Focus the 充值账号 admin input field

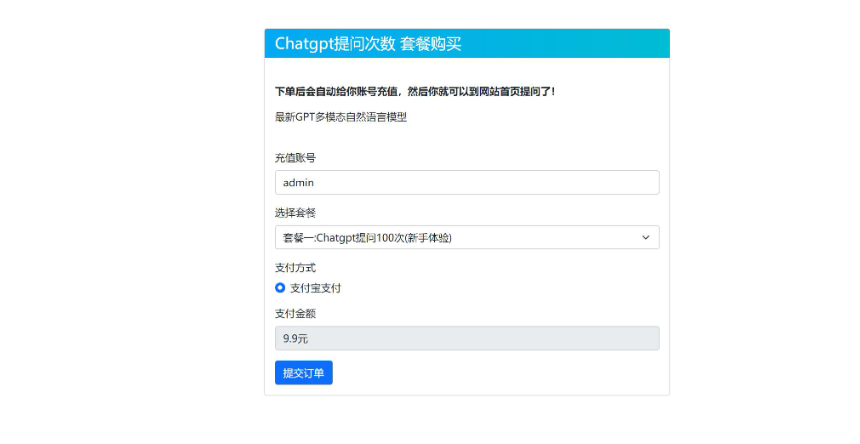click(467, 183)
